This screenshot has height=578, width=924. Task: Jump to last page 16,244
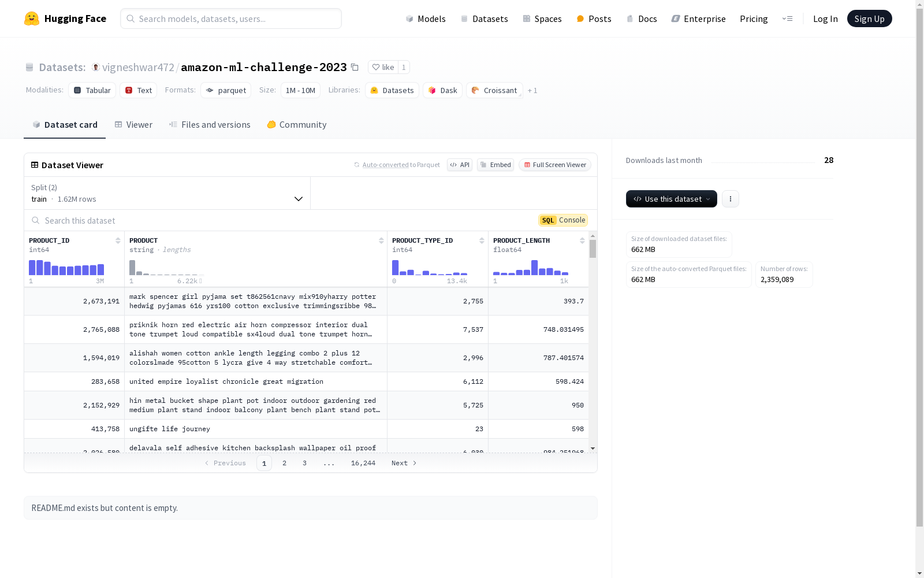pyautogui.click(x=363, y=463)
